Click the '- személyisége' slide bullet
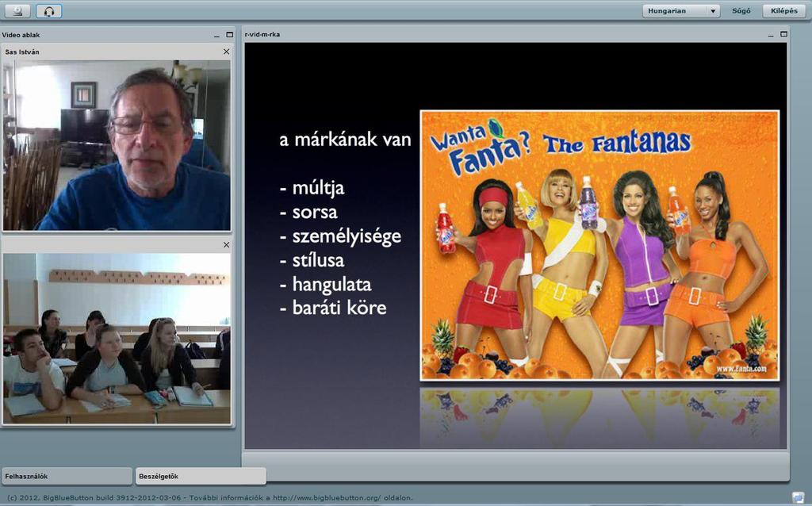812x506 pixels. (x=340, y=236)
